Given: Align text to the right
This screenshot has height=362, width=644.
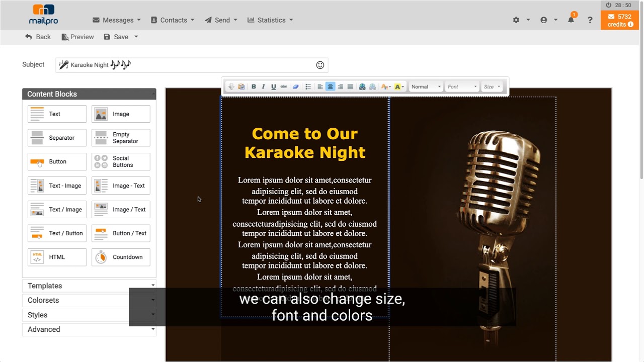Looking at the screenshot, I should coord(340,87).
